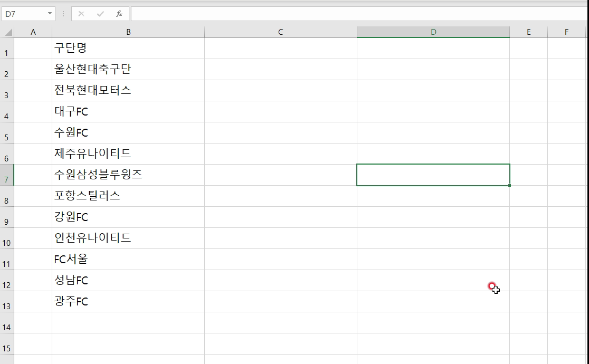Select row 2 header
589x364 pixels.
tap(7, 70)
